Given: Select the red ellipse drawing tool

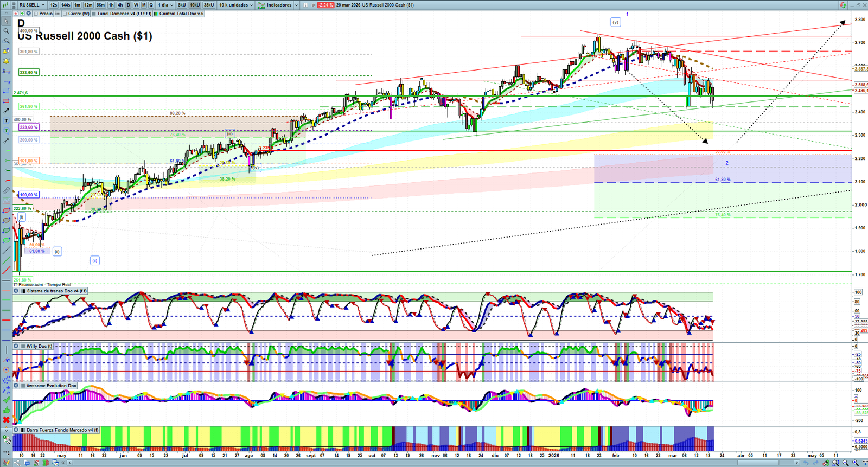Looking at the screenshot, I should tap(6, 210).
